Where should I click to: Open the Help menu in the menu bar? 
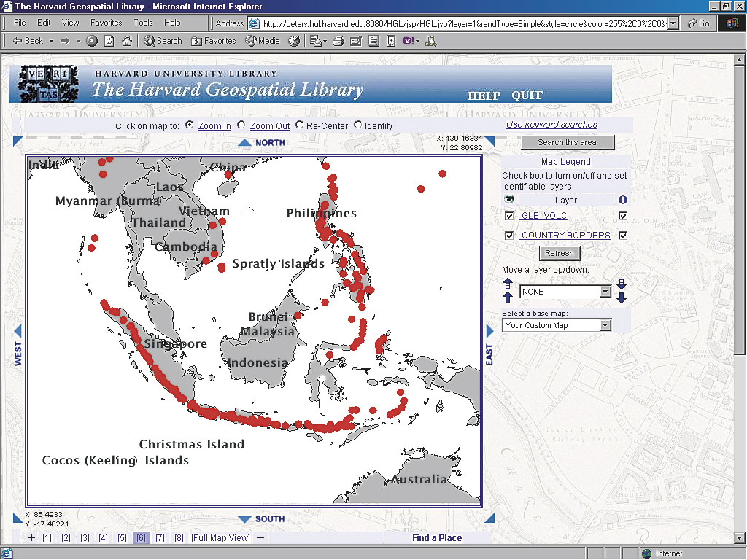point(172,23)
